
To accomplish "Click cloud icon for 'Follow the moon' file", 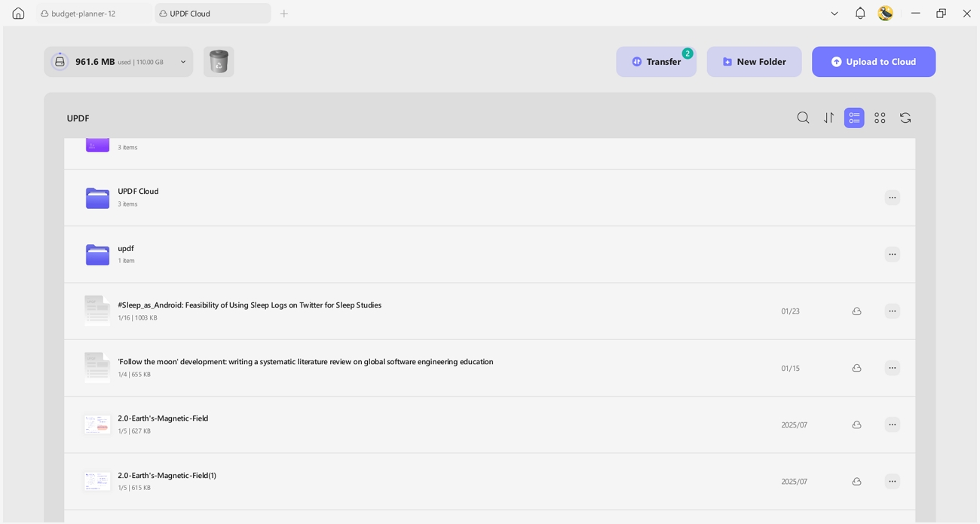I will 856,368.
